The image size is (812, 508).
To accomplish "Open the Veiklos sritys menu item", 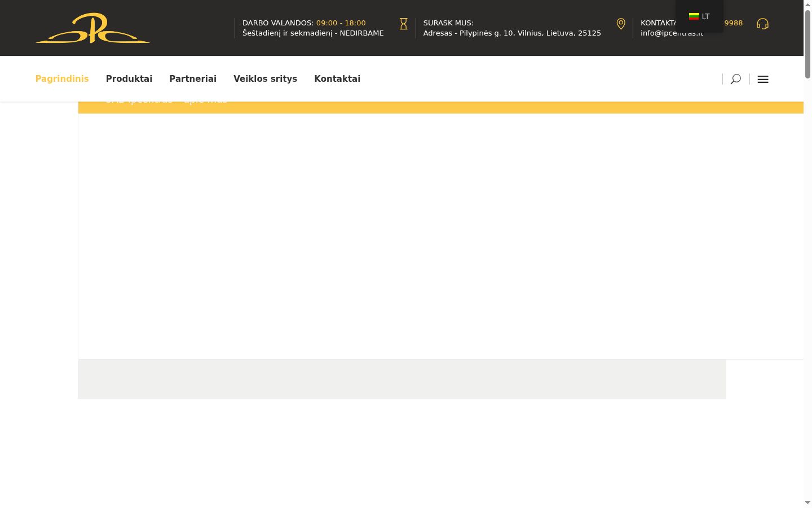I will pos(265,78).
